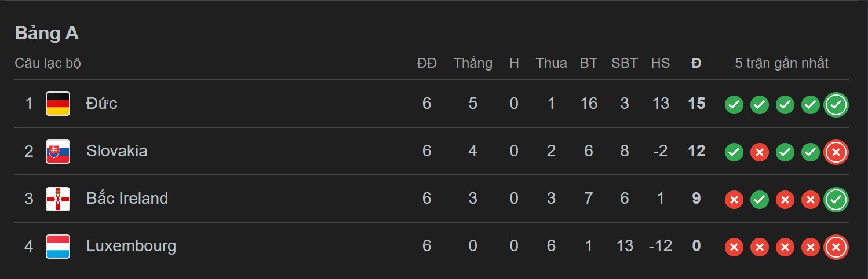868x279 pixels.
Task: Click the Germany flag icon
Action: click(x=58, y=104)
